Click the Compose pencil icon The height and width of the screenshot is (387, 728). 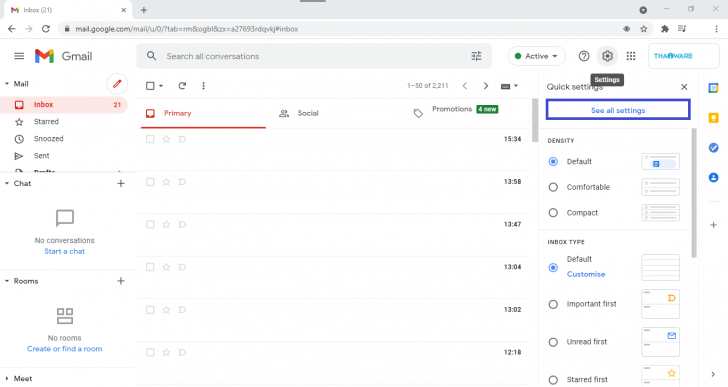tap(117, 84)
